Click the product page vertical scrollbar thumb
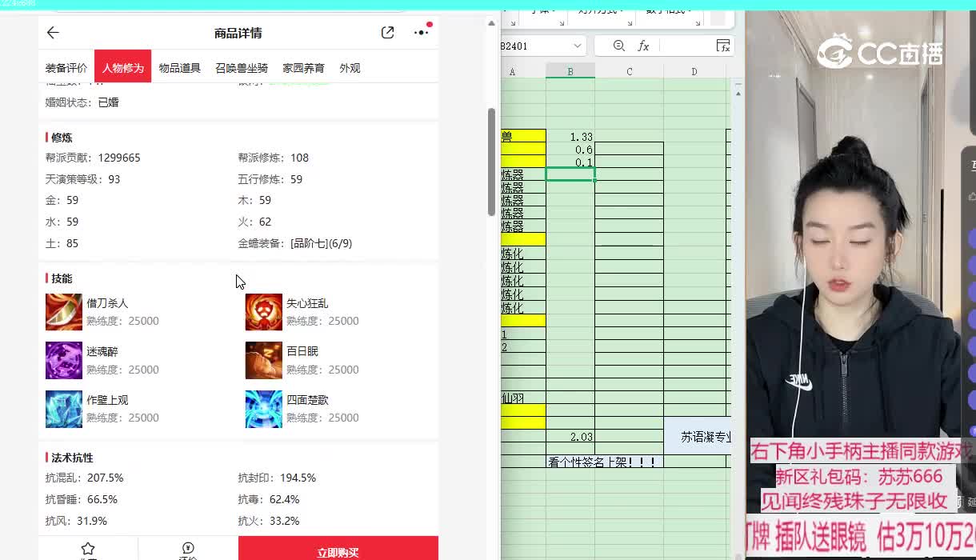 click(491, 162)
